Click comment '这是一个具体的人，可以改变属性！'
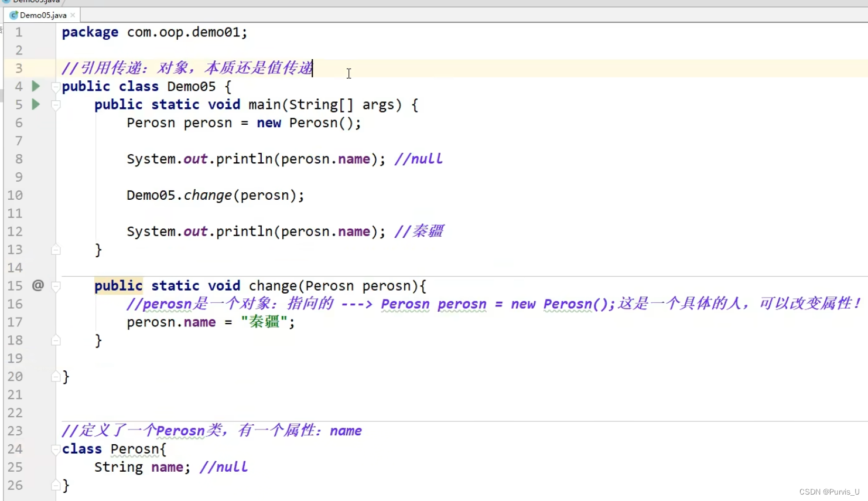This screenshot has height=501, width=868. tap(739, 304)
